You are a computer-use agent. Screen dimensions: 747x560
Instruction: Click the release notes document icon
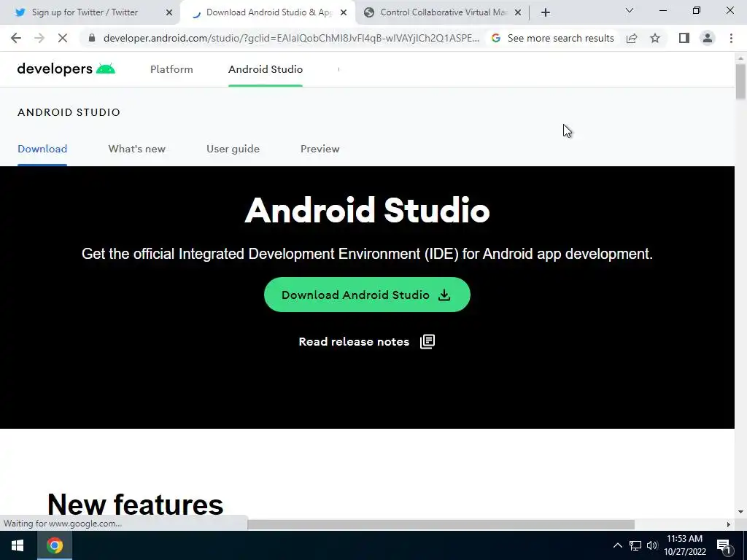click(x=427, y=341)
